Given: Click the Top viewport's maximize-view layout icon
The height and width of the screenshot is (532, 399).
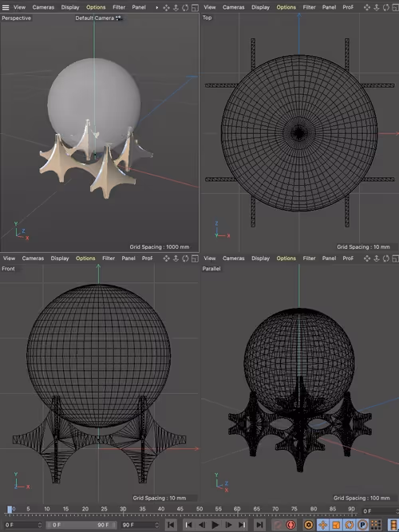Looking at the screenshot, I should pyautogui.click(x=396, y=7).
